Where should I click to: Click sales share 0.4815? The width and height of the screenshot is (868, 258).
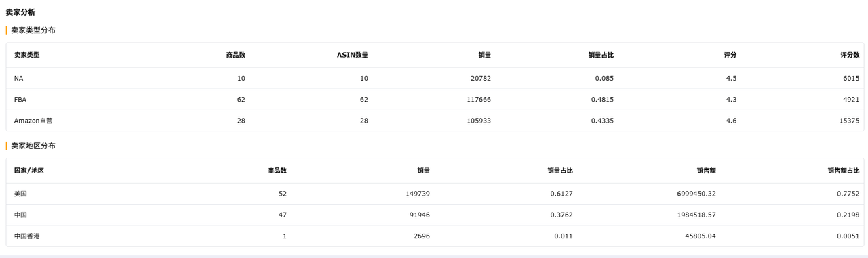(x=602, y=100)
